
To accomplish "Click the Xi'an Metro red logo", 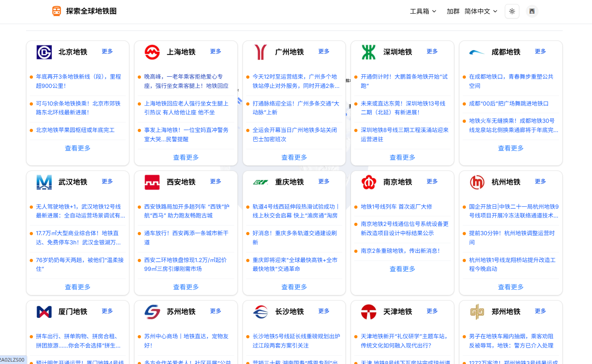I will point(152,182).
